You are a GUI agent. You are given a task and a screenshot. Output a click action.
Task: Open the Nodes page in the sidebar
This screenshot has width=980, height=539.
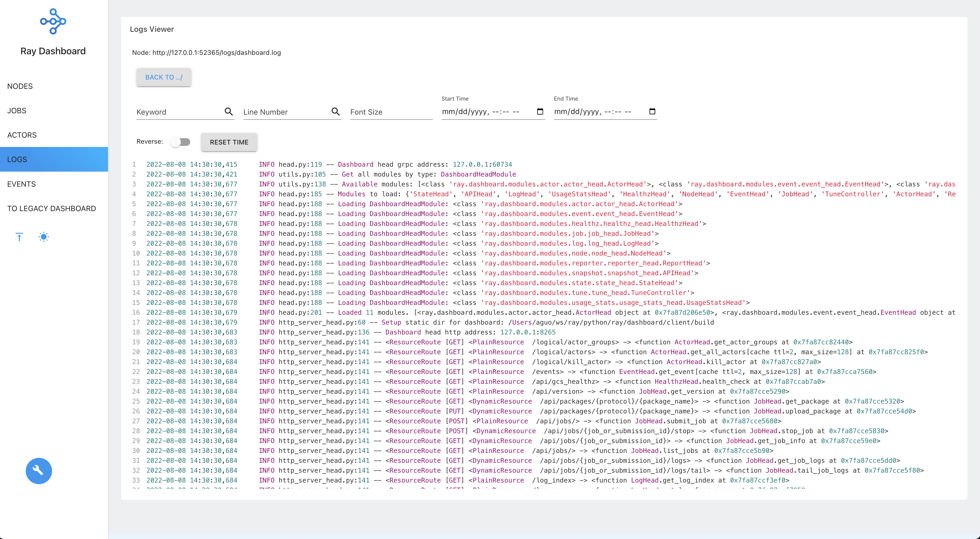(20, 86)
